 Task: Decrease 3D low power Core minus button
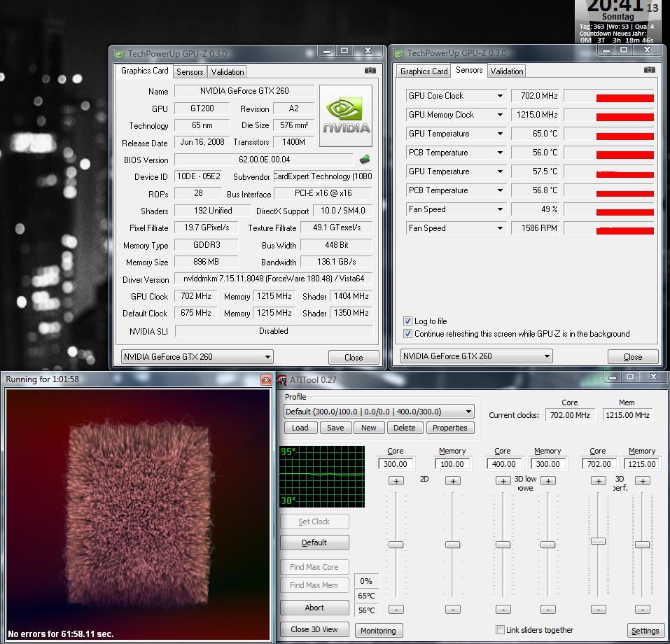(x=503, y=610)
